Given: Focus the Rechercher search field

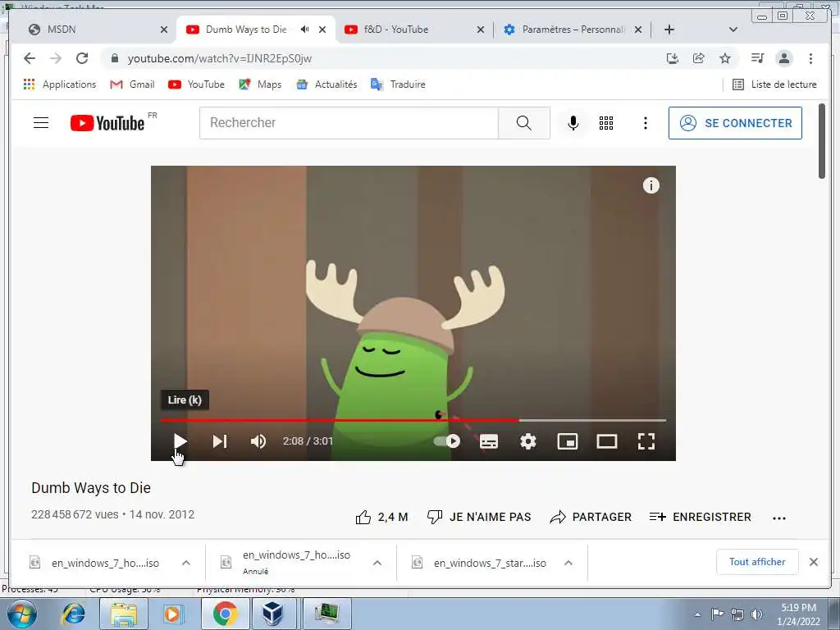Looking at the screenshot, I should (349, 123).
